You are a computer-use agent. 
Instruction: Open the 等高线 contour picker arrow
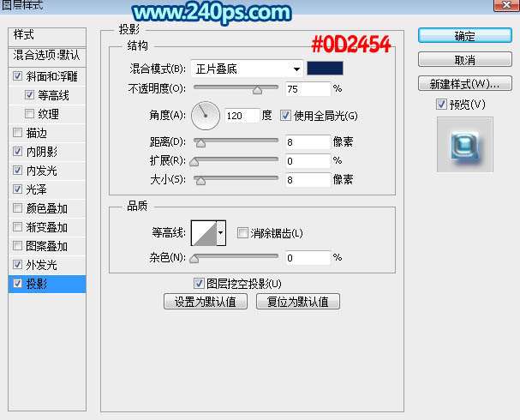[221, 233]
